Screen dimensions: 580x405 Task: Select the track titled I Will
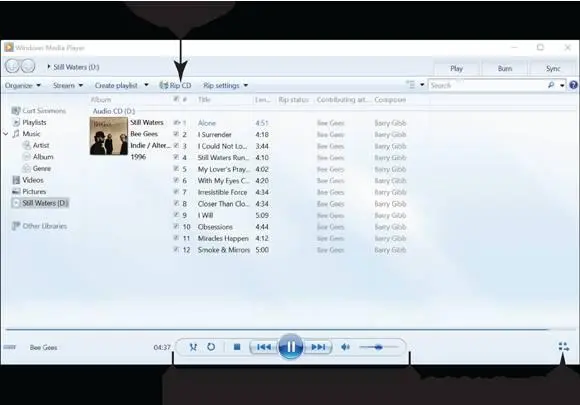205,215
